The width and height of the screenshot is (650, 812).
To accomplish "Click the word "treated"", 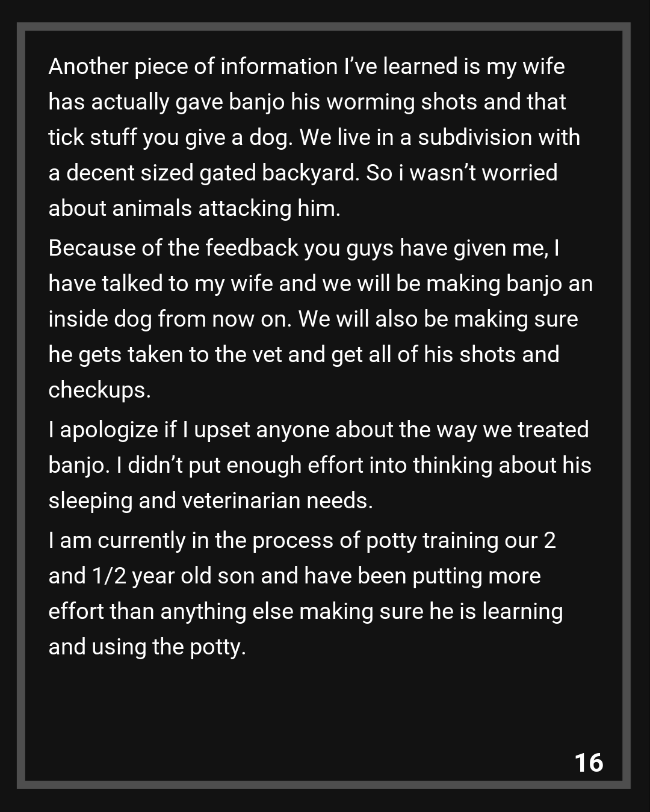I will [552, 429].
